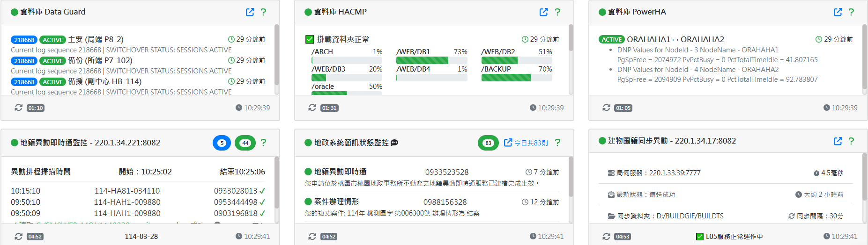The image size is (868, 245).
Task: Click the server icon beside 局同服器
Action: pos(611,173)
